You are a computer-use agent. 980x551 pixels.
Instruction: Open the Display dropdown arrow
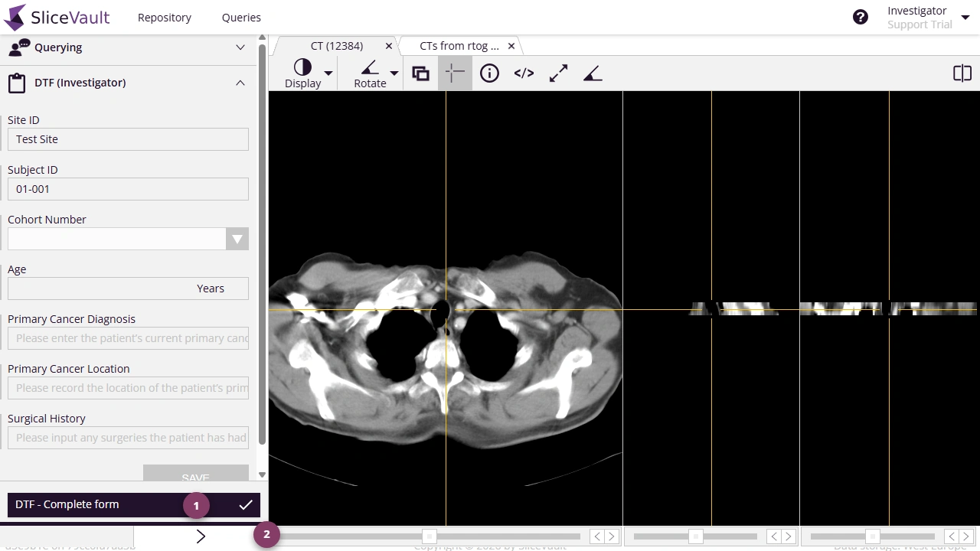point(328,73)
